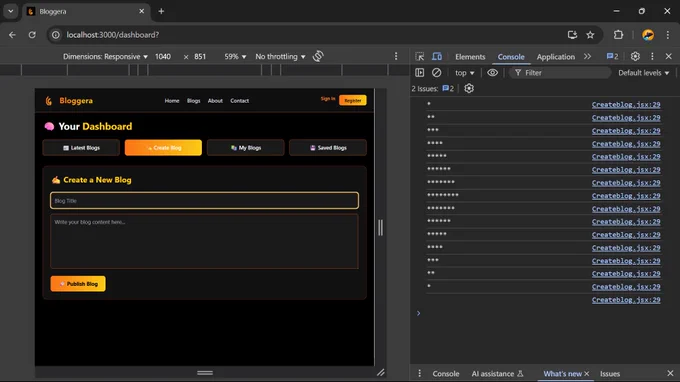The width and height of the screenshot is (680, 382).
Task: Select the My Blogs dashboard tab
Action: (245, 148)
